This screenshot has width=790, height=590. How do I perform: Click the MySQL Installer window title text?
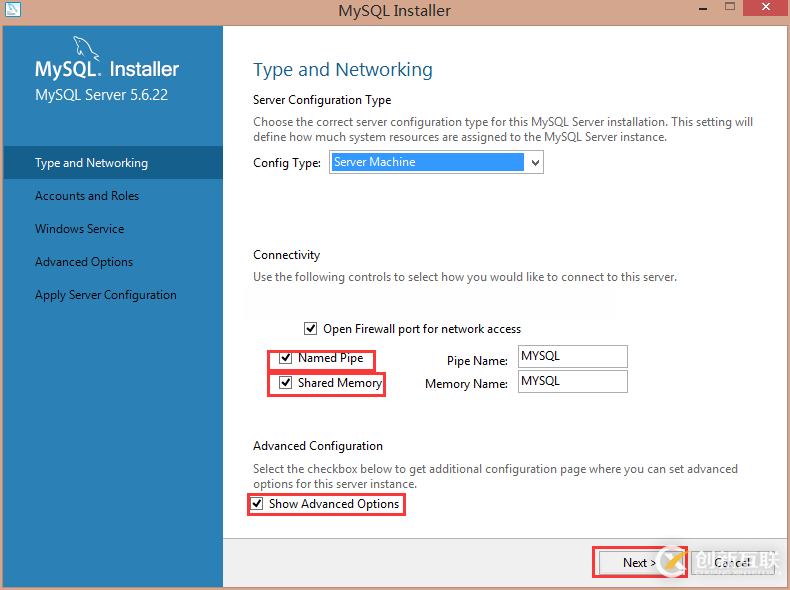click(395, 11)
